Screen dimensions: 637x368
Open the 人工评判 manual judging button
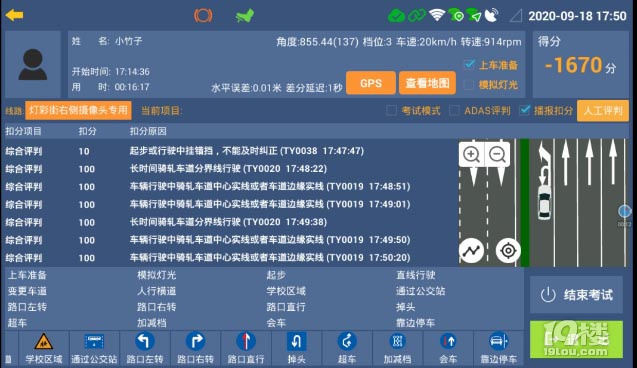click(x=602, y=110)
